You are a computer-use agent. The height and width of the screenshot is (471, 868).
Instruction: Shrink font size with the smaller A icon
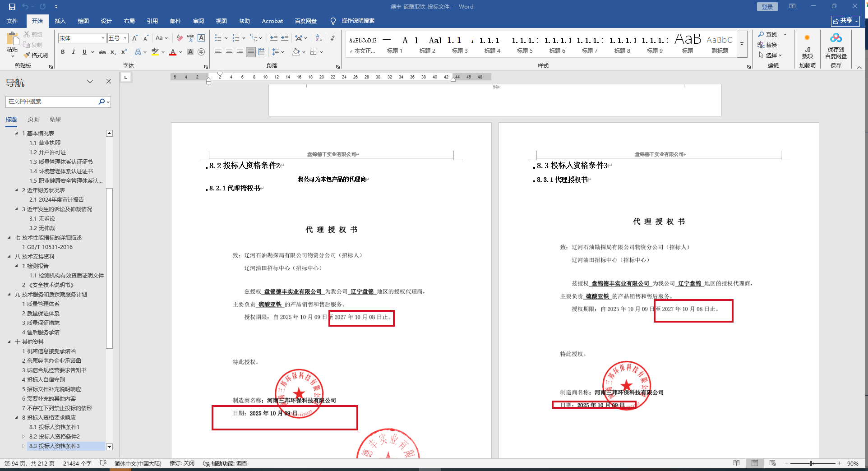click(146, 38)
